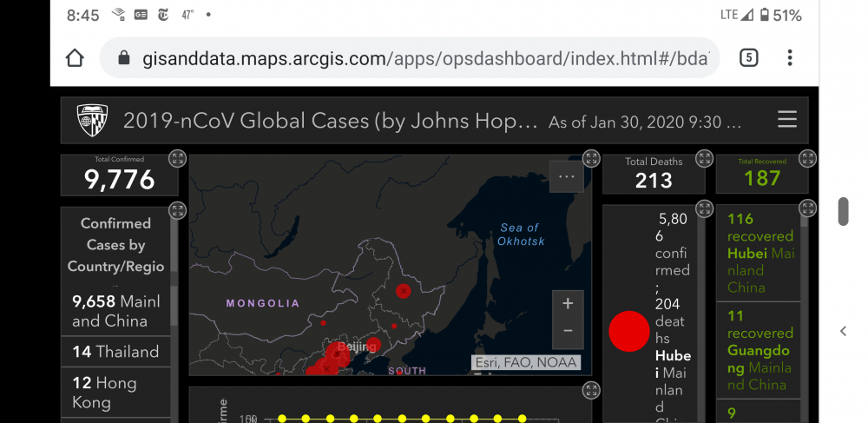Click the Mongolia map label
868x423 pixels.
(x=263, y=303)
